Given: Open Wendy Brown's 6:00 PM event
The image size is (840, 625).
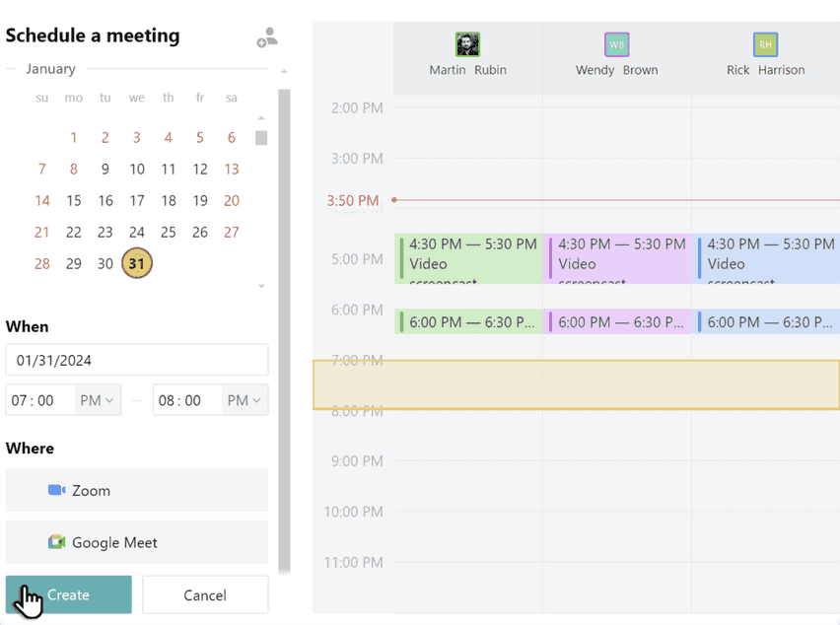Looking at the screenshot, I should pyautogui.click(x=618, y=321).
